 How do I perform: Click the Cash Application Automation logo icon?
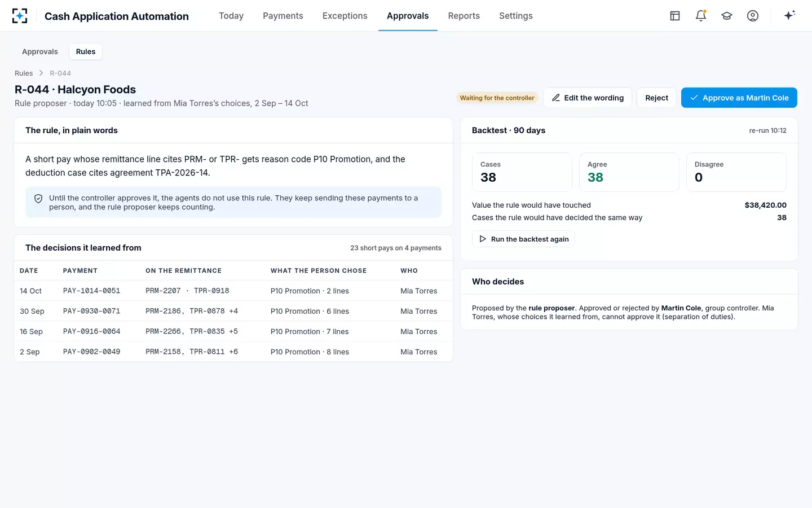(x=20, y=16)
